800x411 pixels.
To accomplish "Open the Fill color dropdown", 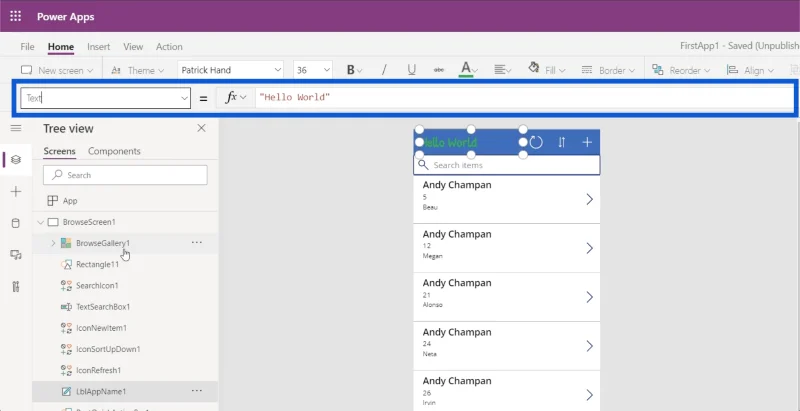I will 547,70.
